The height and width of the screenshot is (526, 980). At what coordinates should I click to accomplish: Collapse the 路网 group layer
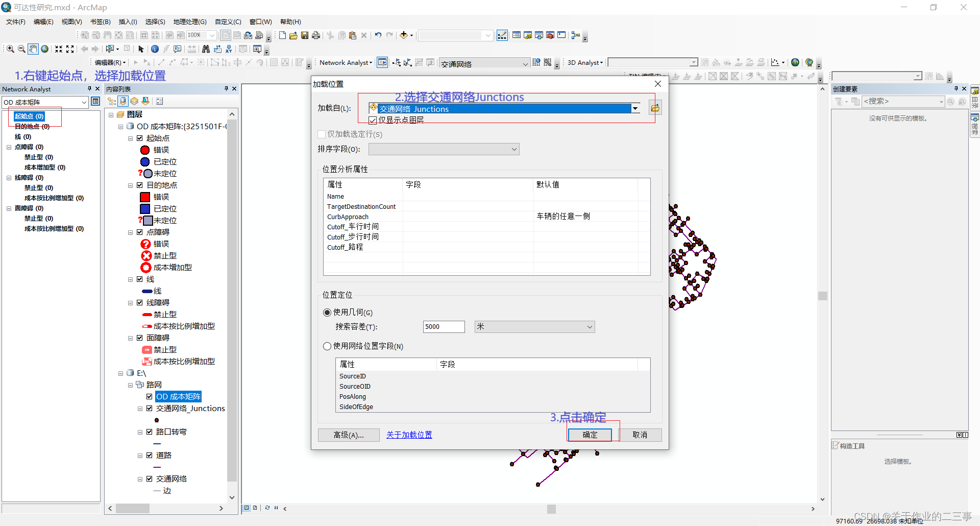[130, 385]
